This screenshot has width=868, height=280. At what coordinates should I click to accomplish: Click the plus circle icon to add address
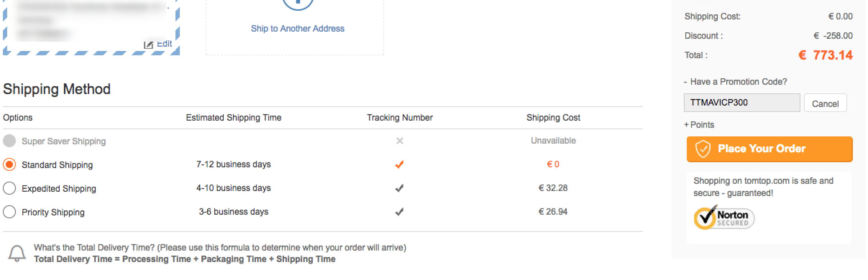(297, 4)
